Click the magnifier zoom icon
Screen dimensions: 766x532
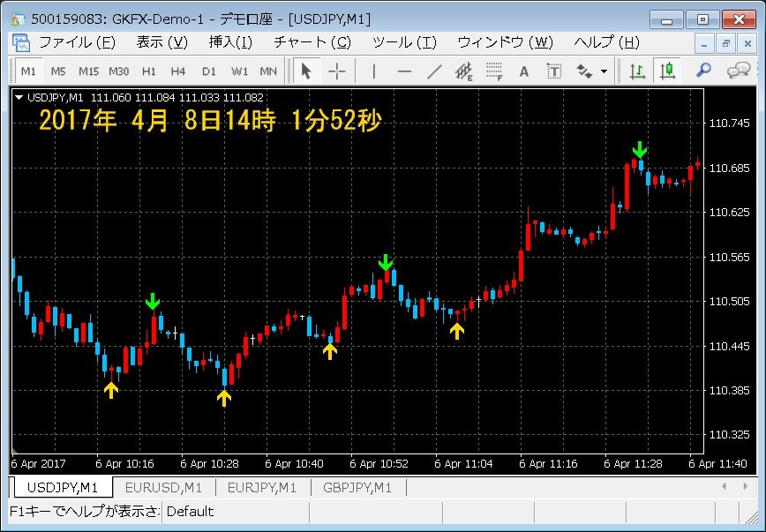pos(703,71)
